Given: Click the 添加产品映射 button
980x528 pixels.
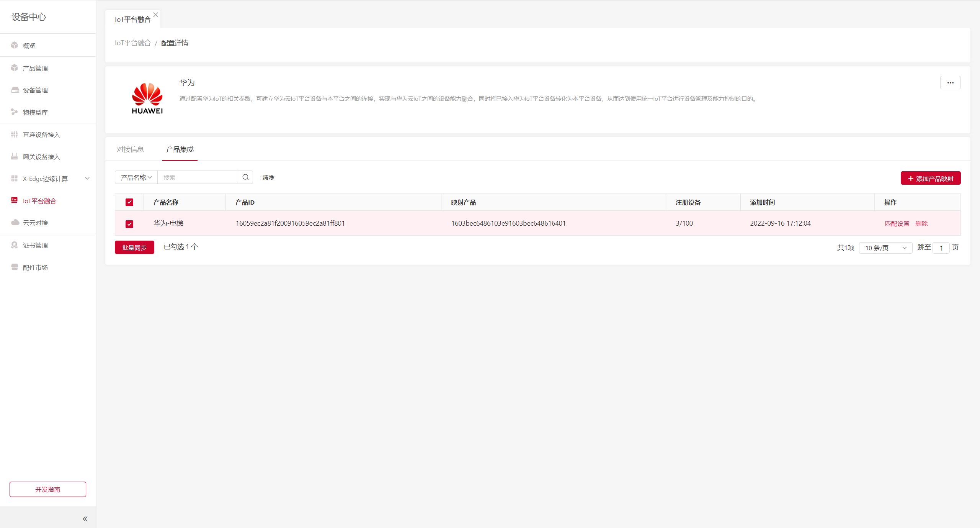Looking at the screenshot, I should point(930,179).
